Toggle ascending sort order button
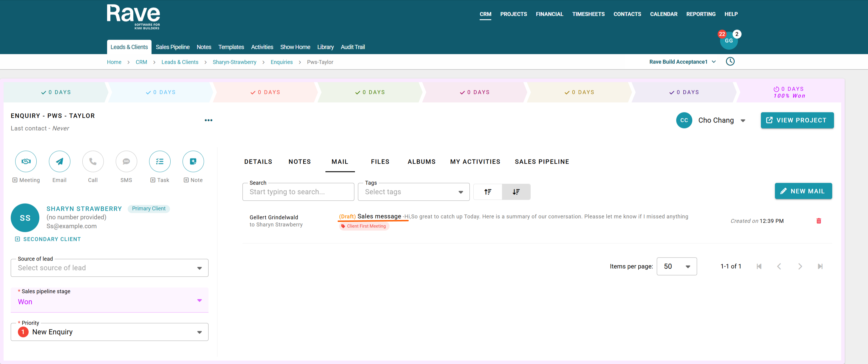The width and height of the screenshot is (868, 364). 488,192
